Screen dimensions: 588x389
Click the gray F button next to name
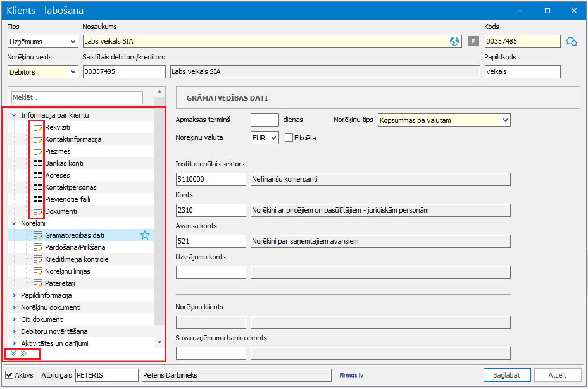pos(473,42)
